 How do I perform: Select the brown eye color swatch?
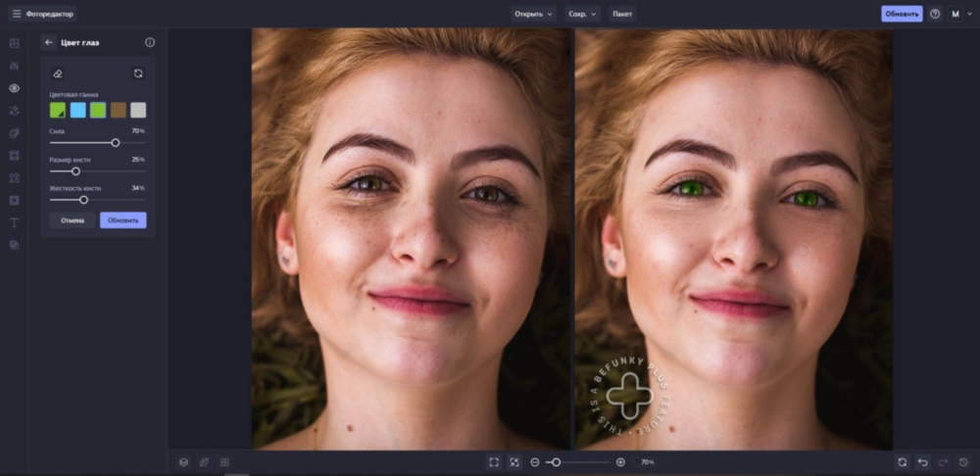point(119,111)
